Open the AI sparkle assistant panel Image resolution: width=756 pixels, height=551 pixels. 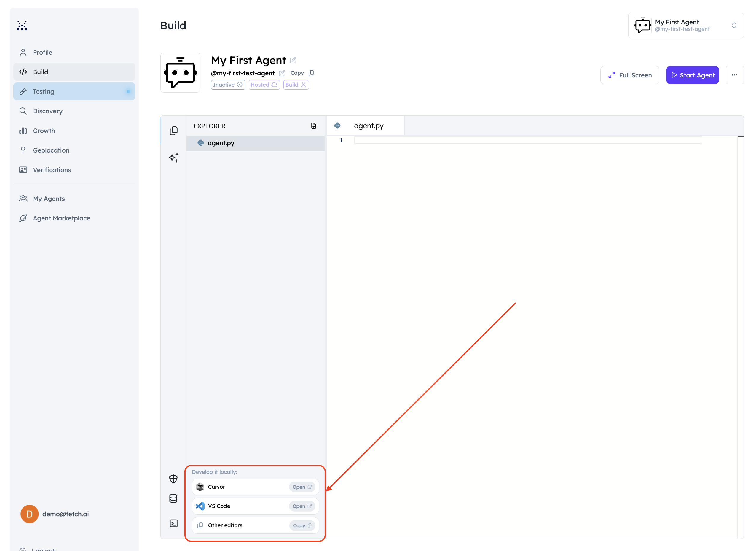[174, 158]
